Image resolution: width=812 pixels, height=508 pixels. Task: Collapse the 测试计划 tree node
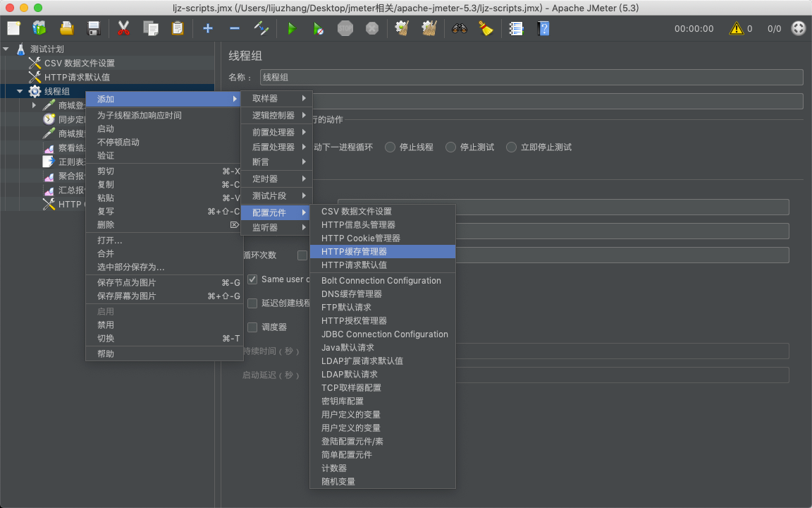click(x=6, y=49)
